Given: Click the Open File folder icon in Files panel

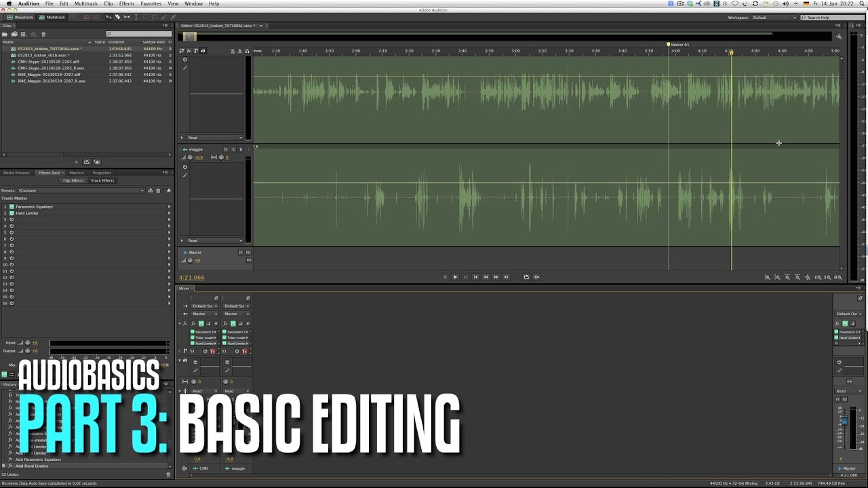Looking at the screenshot, I should pyautogui.click(x=5, y=34).
